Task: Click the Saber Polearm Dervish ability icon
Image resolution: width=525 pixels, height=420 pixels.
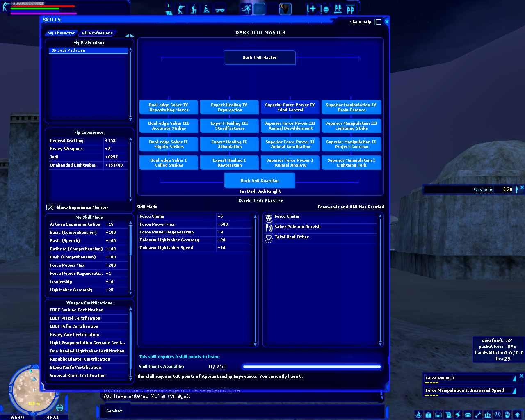Action: (269, 228)
